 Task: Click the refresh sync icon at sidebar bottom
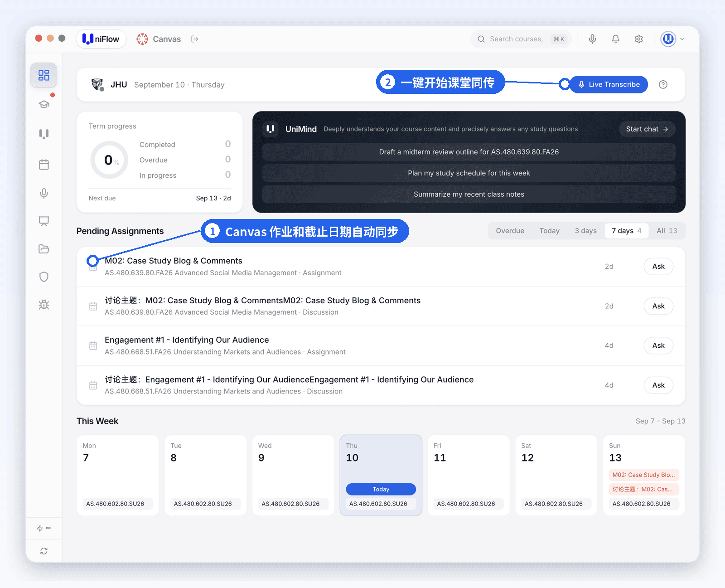pos(44,551)
